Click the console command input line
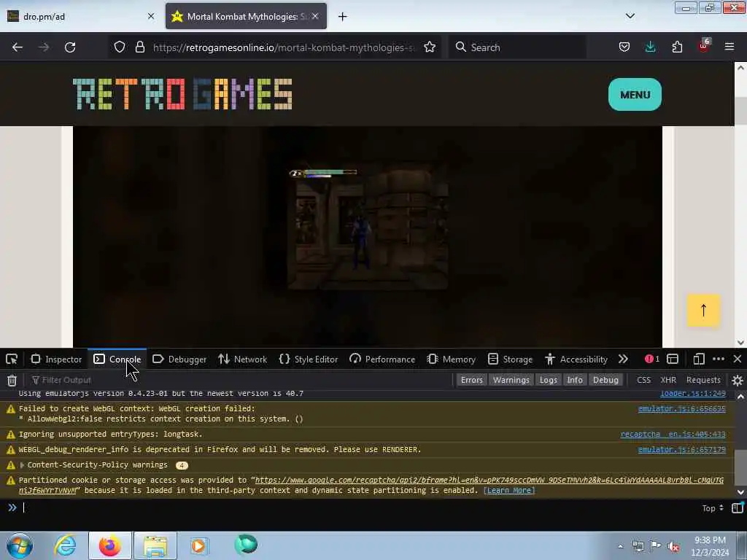 point(357,507)
